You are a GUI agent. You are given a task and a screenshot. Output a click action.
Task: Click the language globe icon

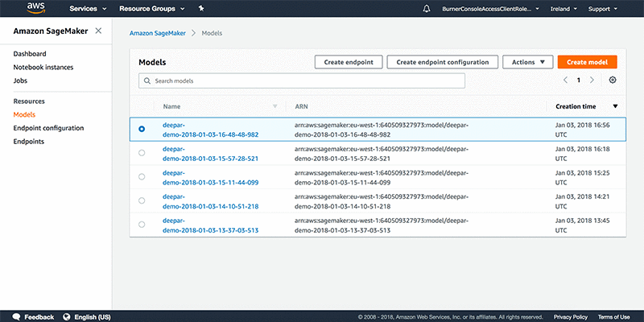67,317
